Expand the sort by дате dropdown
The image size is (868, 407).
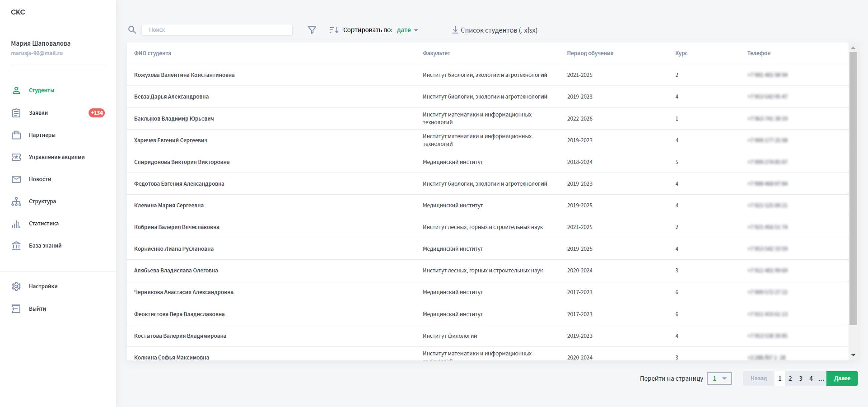point(407,30)
